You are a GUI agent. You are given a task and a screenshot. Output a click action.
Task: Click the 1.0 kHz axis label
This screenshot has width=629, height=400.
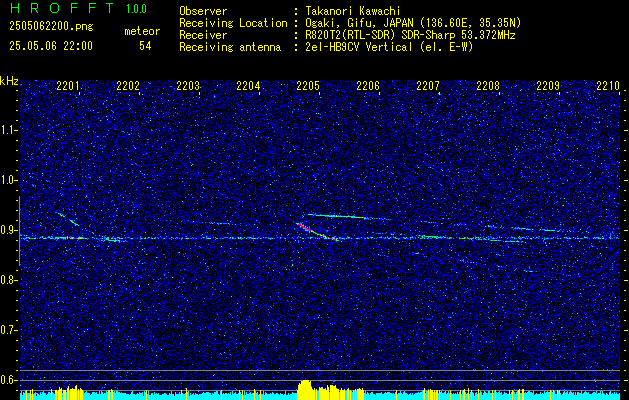pos(8,180)
